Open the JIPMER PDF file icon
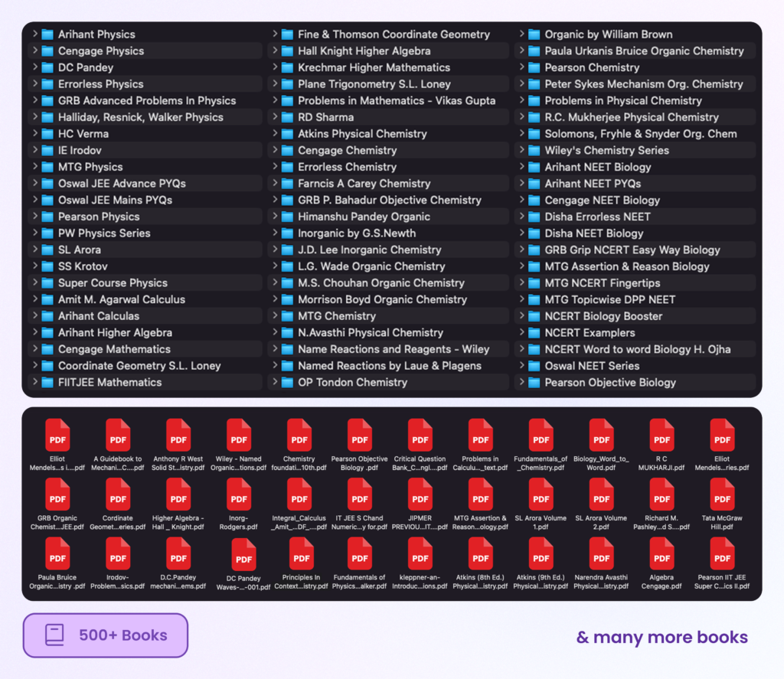This screenshot has width=784, height=679. 420,495
